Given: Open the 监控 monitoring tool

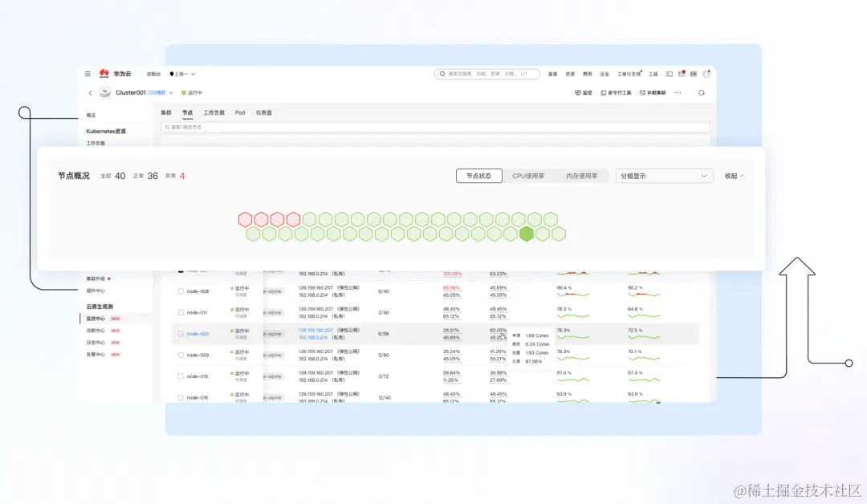Looking at the screenshot, I should [x=584, y=93].
